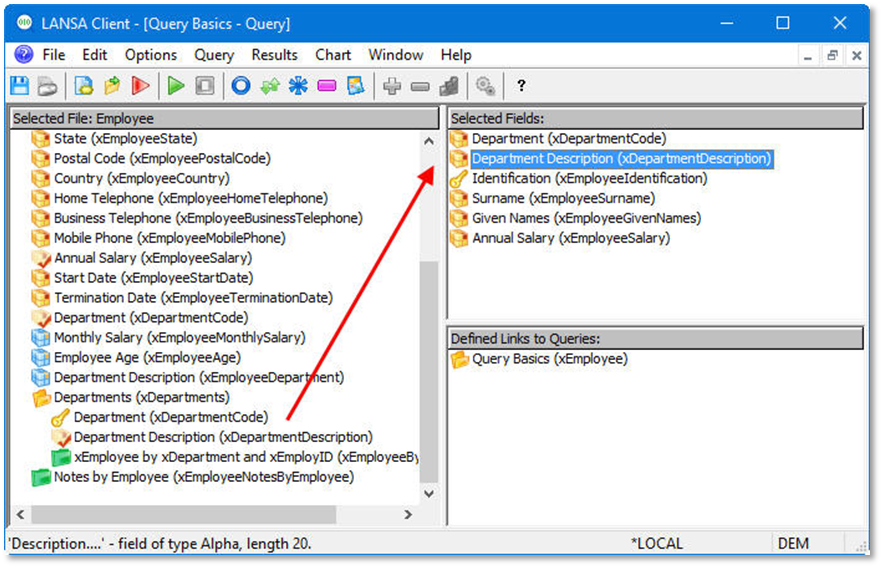
Task: Close the inner Query child window
Action: point(857,55)
